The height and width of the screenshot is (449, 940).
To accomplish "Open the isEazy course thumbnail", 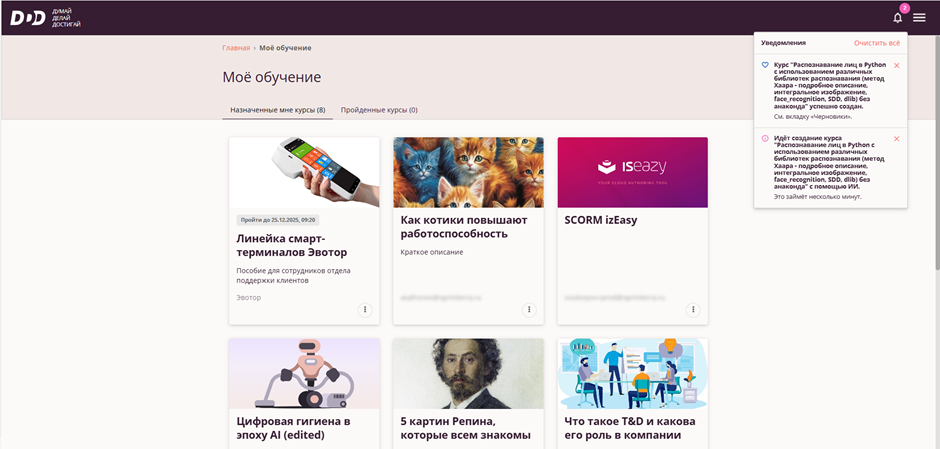I will (x=632, y=173).
